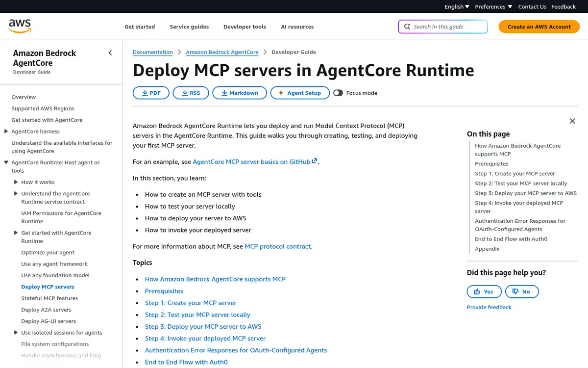The width and height of the screenshot is (588, 368).
Task: Jump to Prerequisites in On this page
Action: click(491, 164)
